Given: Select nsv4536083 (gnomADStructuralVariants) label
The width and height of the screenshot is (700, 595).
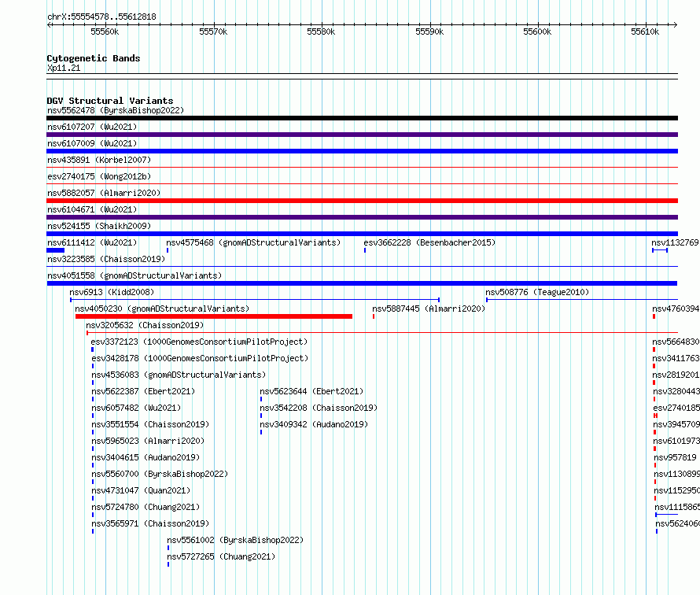Looking at the screenshot, I should point(179,375).
